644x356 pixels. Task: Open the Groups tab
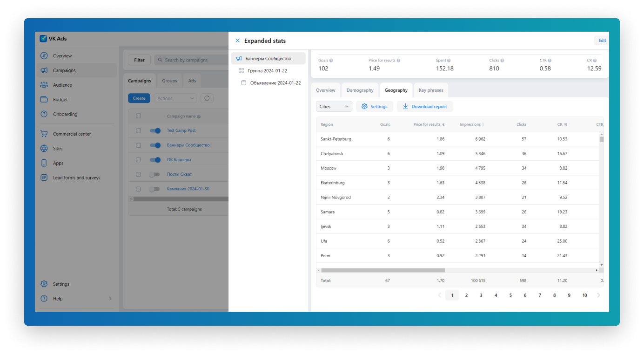(x=169, y=80)
